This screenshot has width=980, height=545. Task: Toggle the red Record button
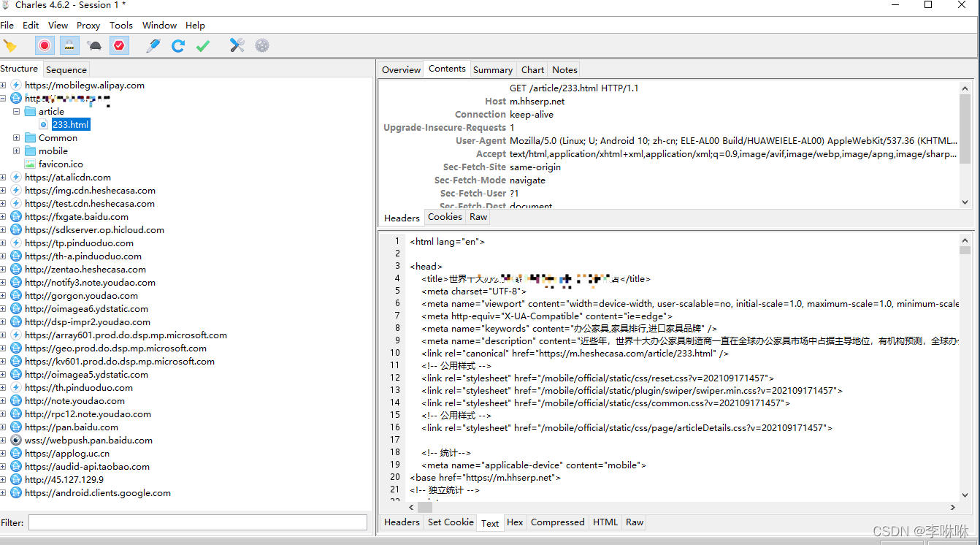pos(45,46)
